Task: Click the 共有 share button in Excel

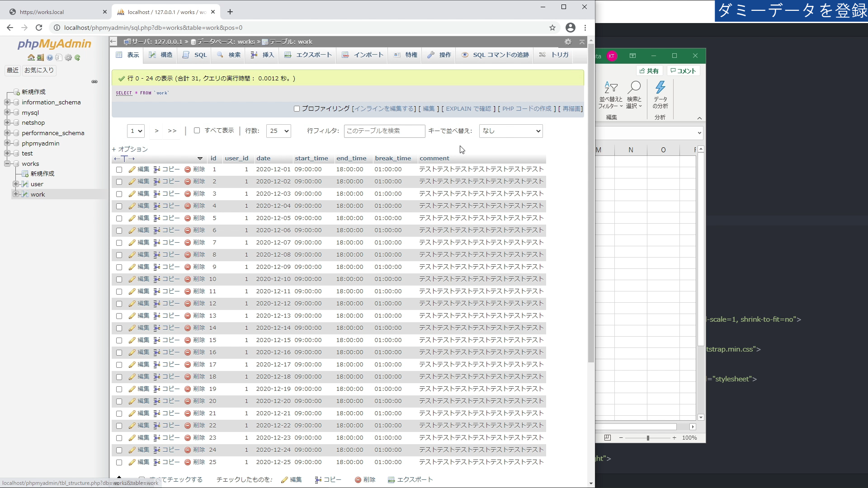Action: point(649,71)
